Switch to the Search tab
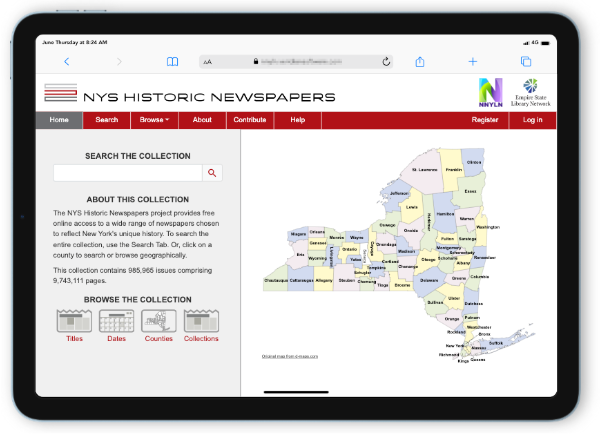The width and height of the screenshot is (600, 434). tap(107, 120)
